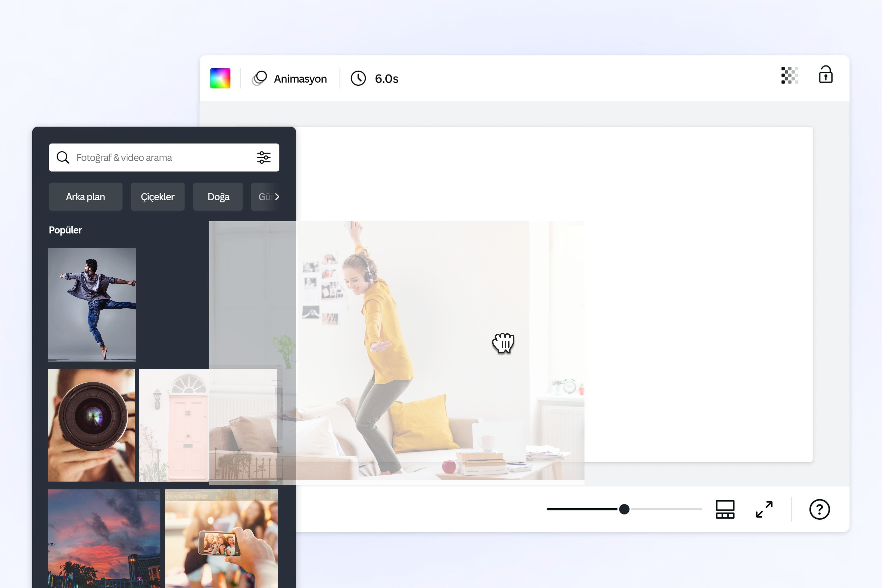Select the camera lens photo thumbnail

coord(92,425)
